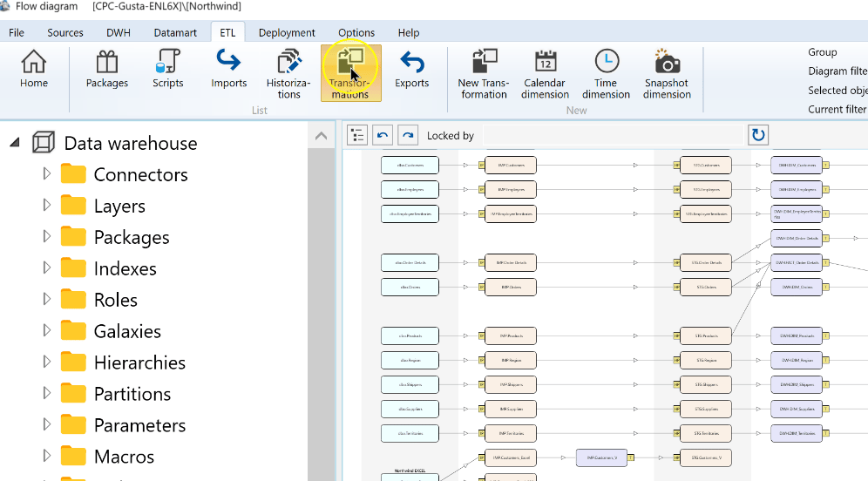
Task: Open the Home ribbon button
Action: pyautogui.click(x=34, y=69)
